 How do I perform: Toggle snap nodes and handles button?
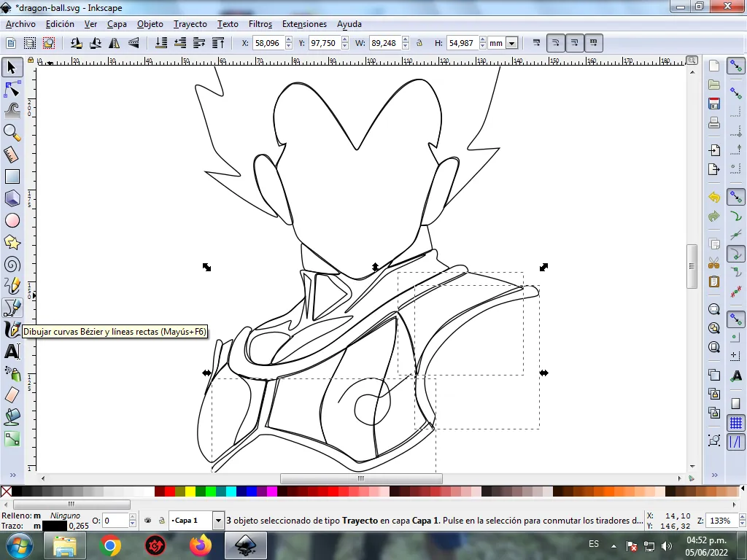coord(735,197)
